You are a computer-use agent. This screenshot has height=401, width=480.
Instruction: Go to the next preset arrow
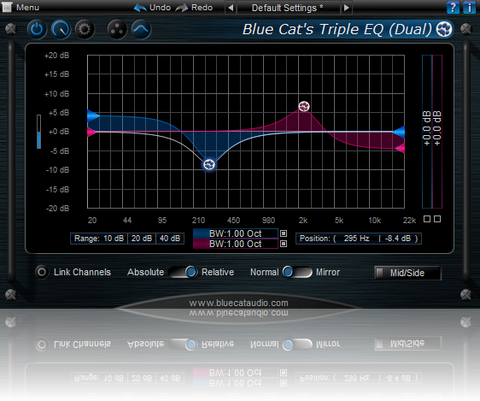point(346,8)
